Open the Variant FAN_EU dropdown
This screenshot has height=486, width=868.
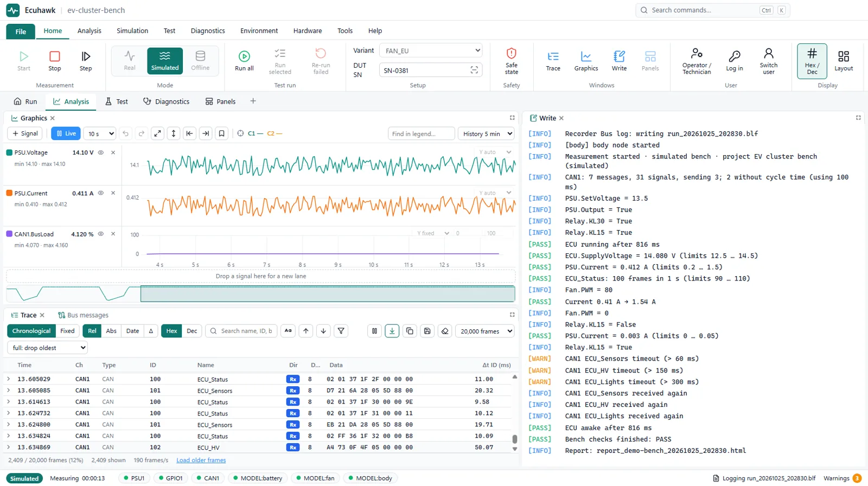click(431, 50)
